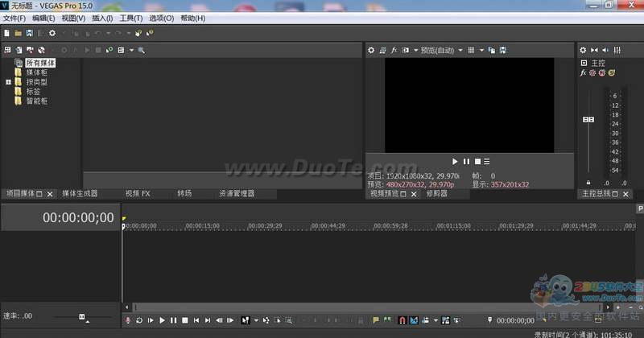
Task: Open project properties gear in main toolbar
Action: (x=52, y=33)
